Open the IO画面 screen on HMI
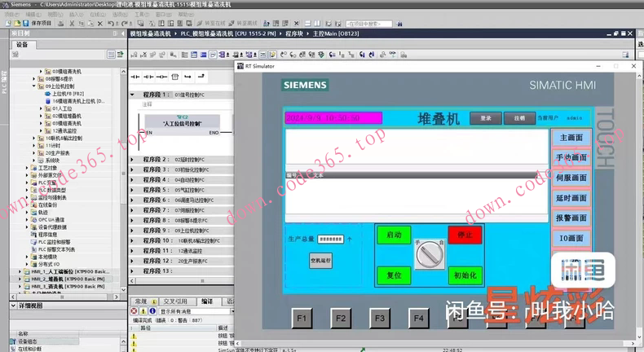Viewport: 644px width, 352px height. tap(571, 238)
